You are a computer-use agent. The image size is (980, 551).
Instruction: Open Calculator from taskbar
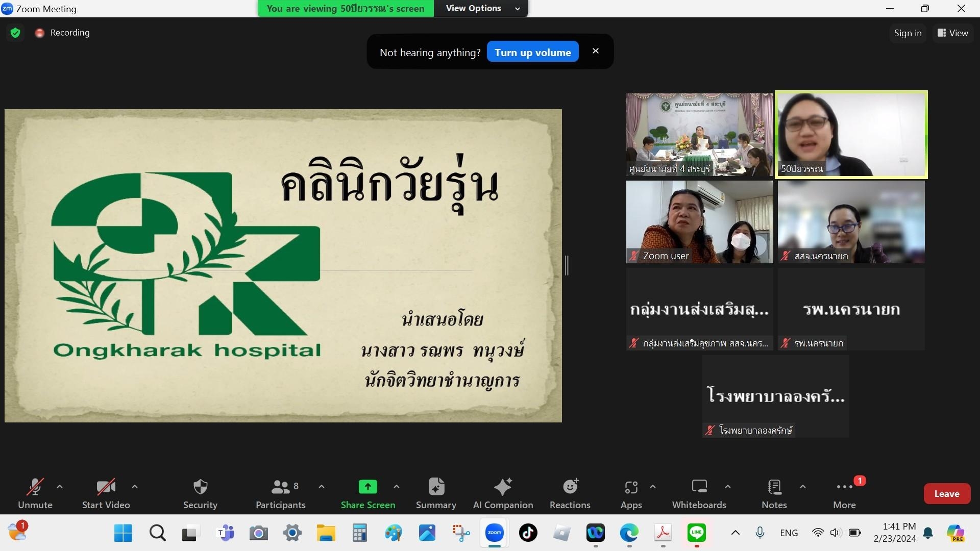[x=359, y=533]
